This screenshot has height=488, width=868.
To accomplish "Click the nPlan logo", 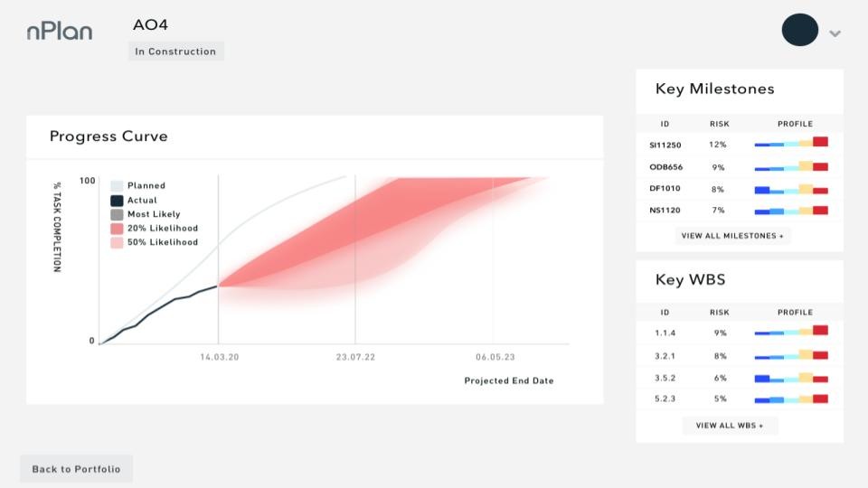I will (60, 32).
